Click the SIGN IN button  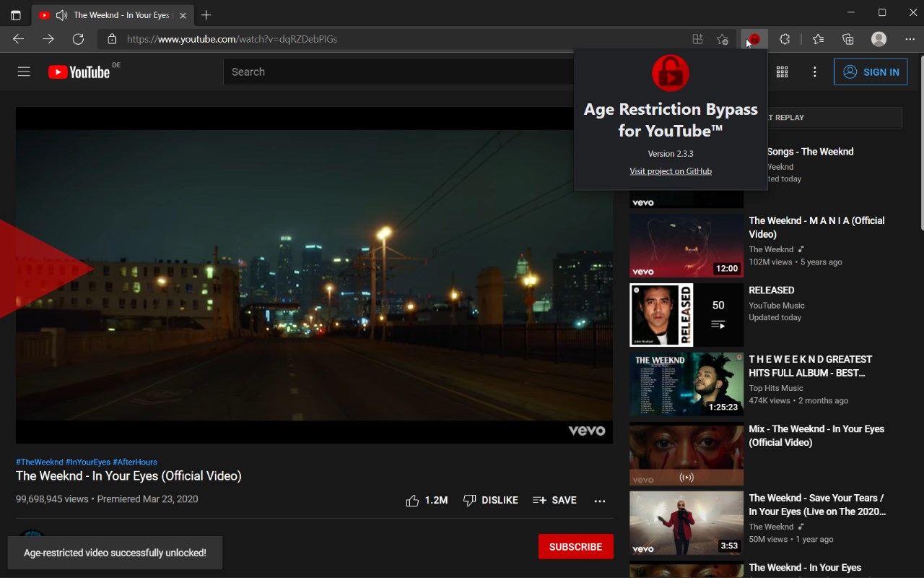pos(871,72)
